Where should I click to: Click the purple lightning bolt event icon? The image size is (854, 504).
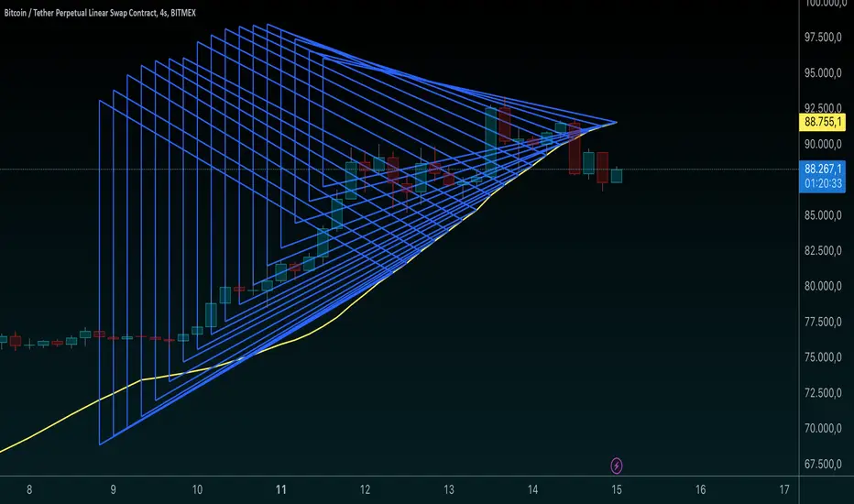coord(616,466)
